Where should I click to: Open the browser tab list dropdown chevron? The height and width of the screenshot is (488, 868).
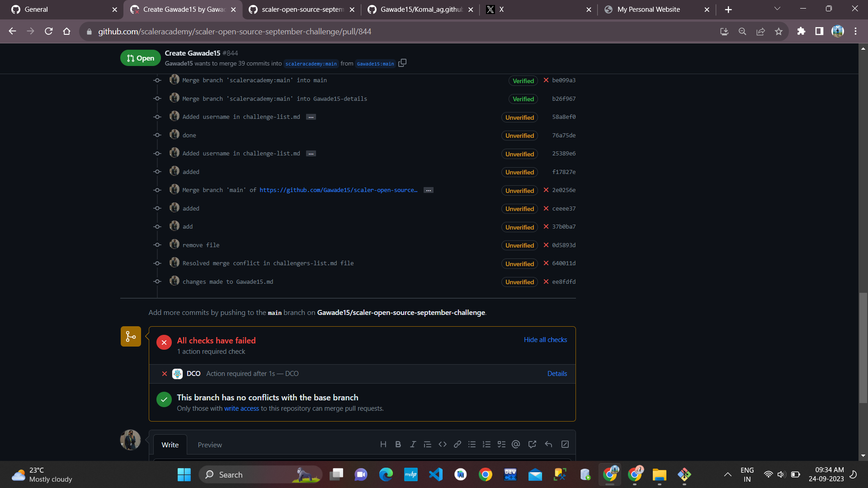777,8
